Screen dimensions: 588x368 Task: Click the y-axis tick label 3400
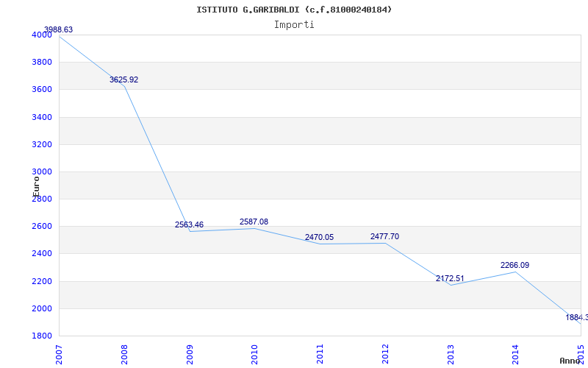click(x=42, y=117)
